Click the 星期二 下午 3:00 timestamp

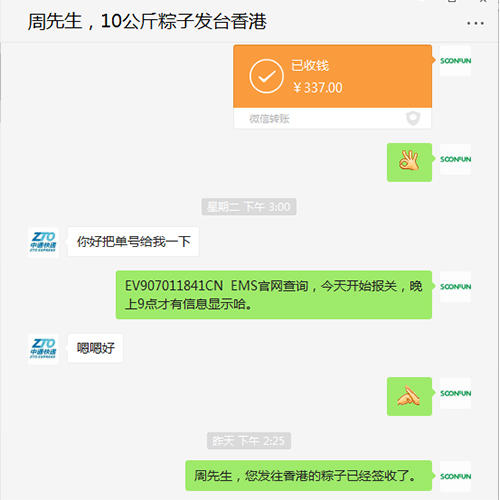pyautogui.click(x=249, y=207)
